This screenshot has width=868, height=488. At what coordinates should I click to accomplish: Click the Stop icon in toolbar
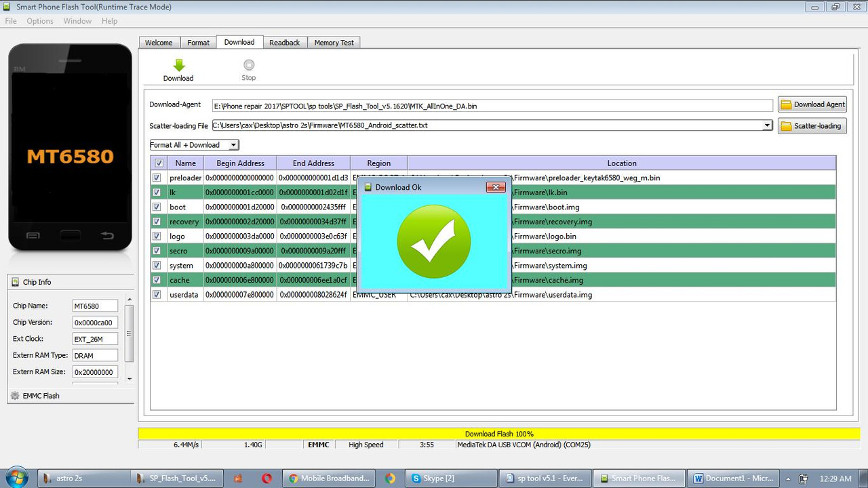point(249,65)
